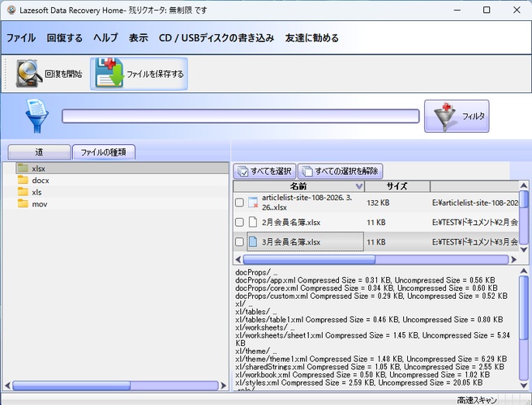The image size is (532, 405).
Task: Click the file icon of 3月会員名簿.xlsx
Action: coord(253,241)
